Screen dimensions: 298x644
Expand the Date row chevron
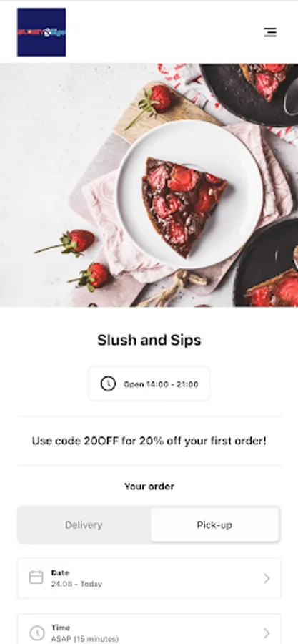(x=267, y=578)
